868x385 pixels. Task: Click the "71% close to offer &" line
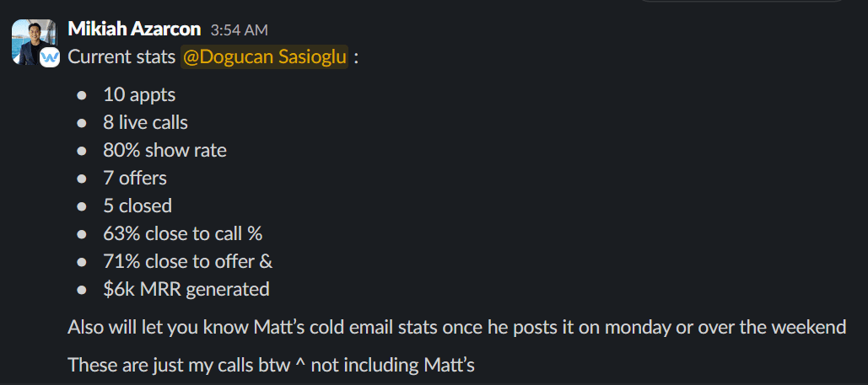pos(187,262)
